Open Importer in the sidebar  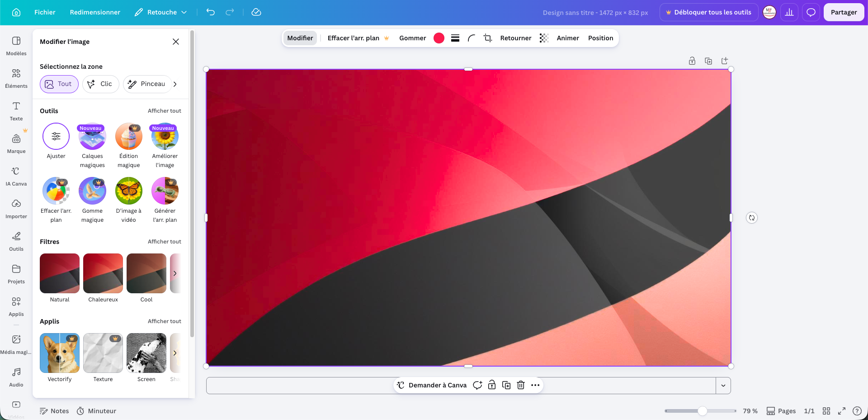(16, 209)
